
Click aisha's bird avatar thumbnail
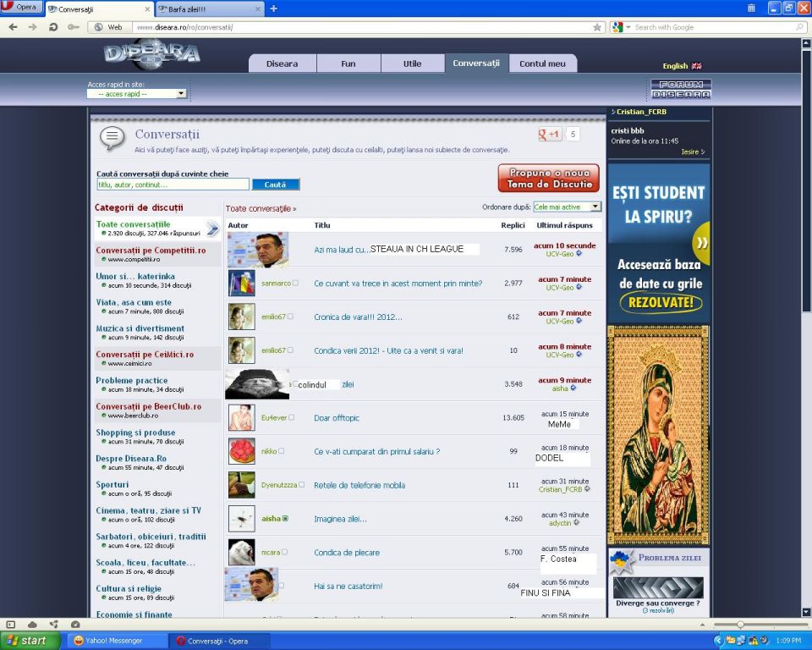[242, 518]
